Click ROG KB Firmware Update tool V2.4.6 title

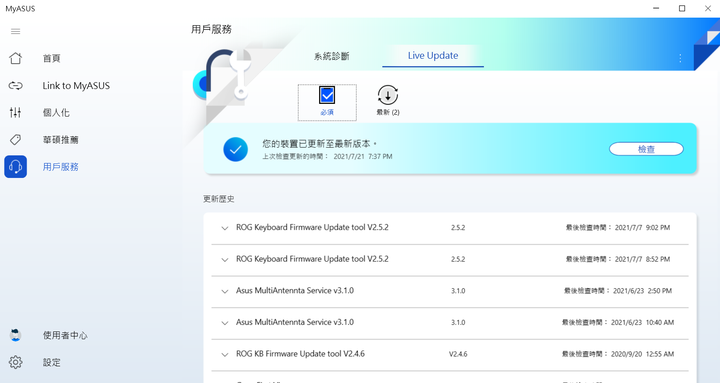tap(300, 354)
